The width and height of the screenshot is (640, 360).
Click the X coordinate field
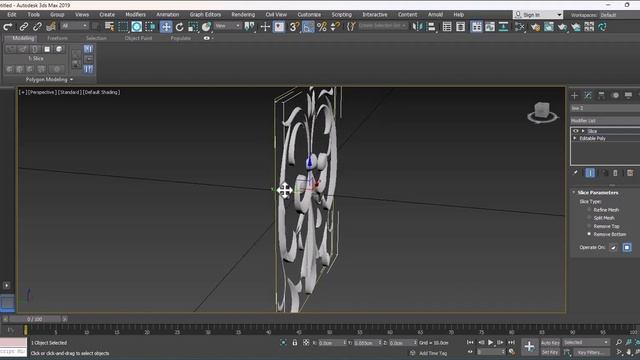click(332, 343)
